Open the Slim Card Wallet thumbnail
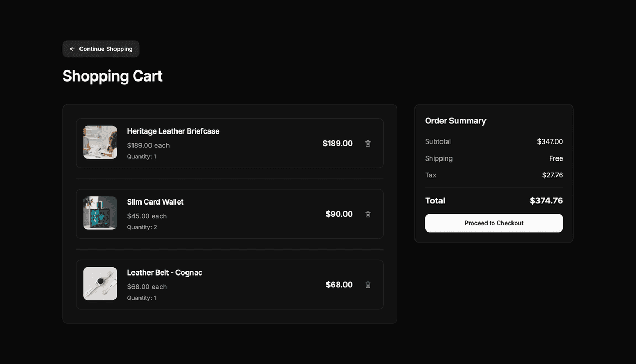Viewport: 636px width, 364px height. [x=100, y=212]
